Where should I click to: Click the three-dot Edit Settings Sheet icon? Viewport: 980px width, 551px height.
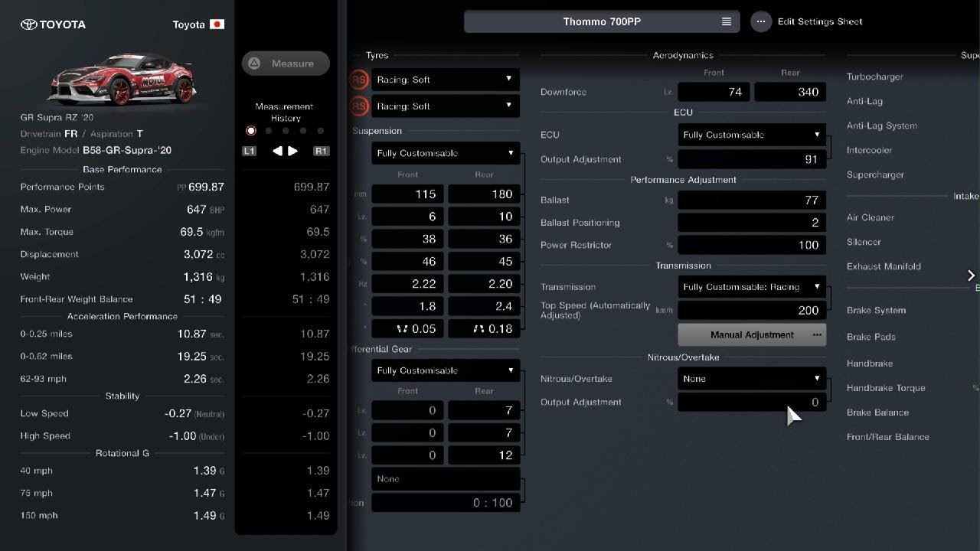[760, 21]
